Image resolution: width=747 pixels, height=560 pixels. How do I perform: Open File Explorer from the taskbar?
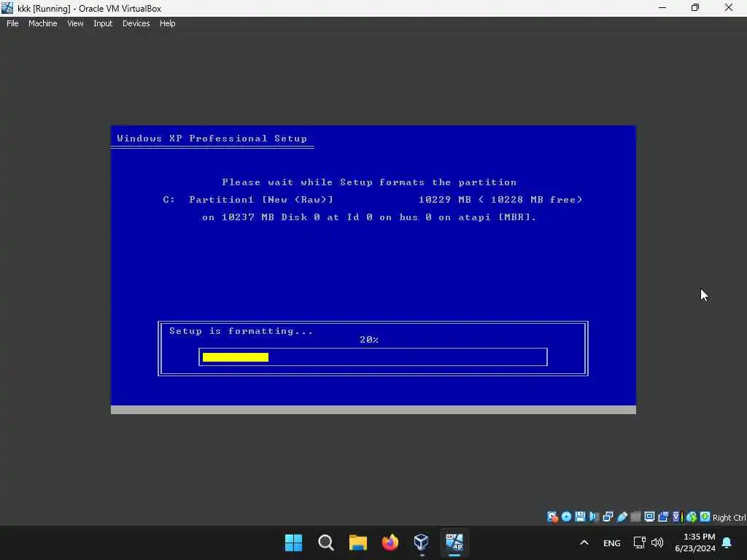pos(357,542)
